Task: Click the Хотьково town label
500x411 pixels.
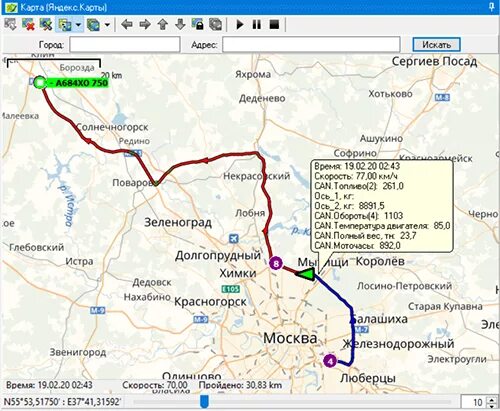Action: (390, 94)
